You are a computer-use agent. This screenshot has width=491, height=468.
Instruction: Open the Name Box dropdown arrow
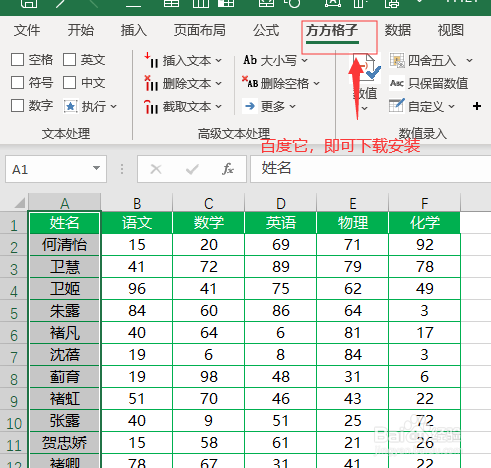click(96, 168)
